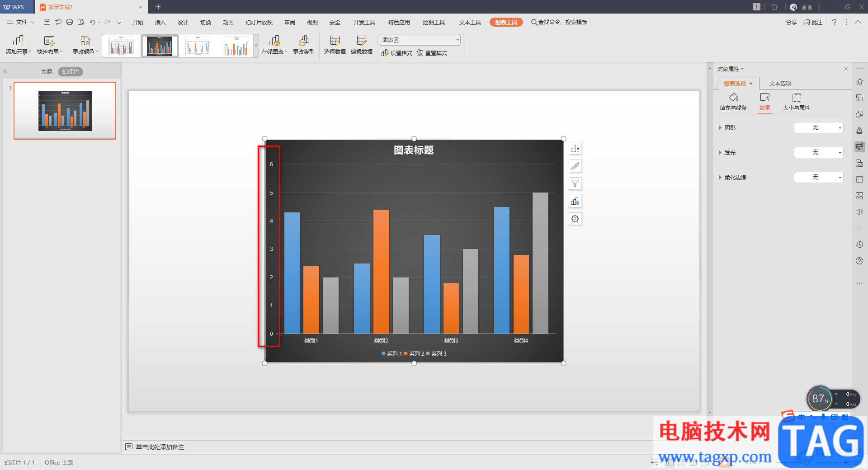This screenshot has height=470, width=868.
Task: Expand the Soft Edges (柔化边缘) section
Action: pos(720,178)
